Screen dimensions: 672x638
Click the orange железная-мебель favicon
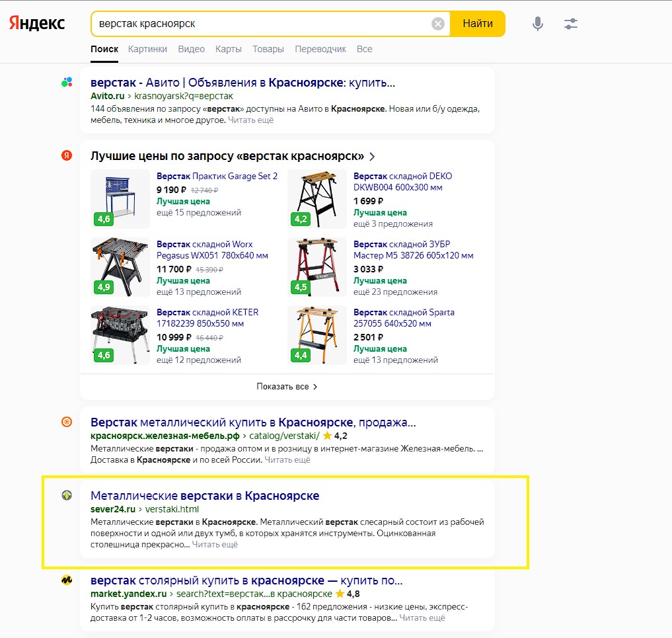(67, 422)
